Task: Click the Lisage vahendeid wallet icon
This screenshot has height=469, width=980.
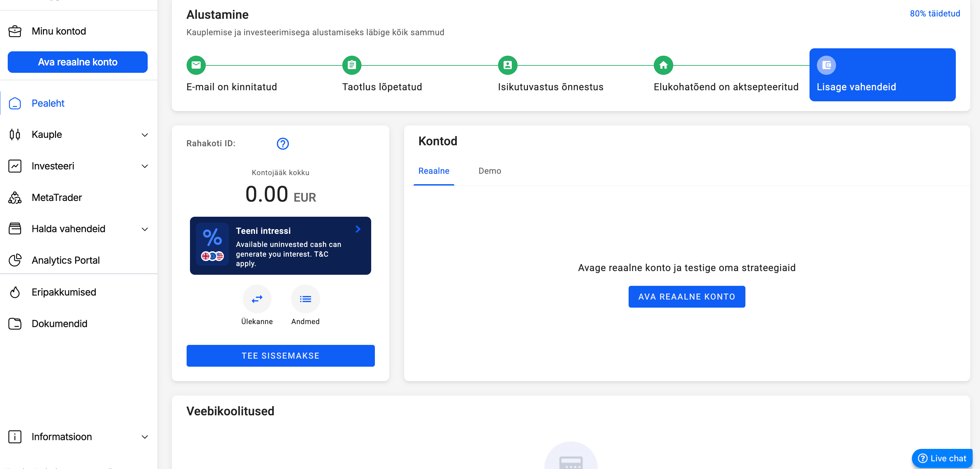Action: (826, 65)
